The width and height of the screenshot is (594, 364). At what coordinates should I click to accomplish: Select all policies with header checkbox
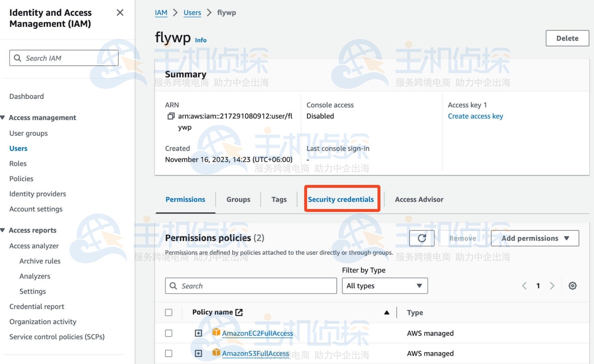(169, 313)
